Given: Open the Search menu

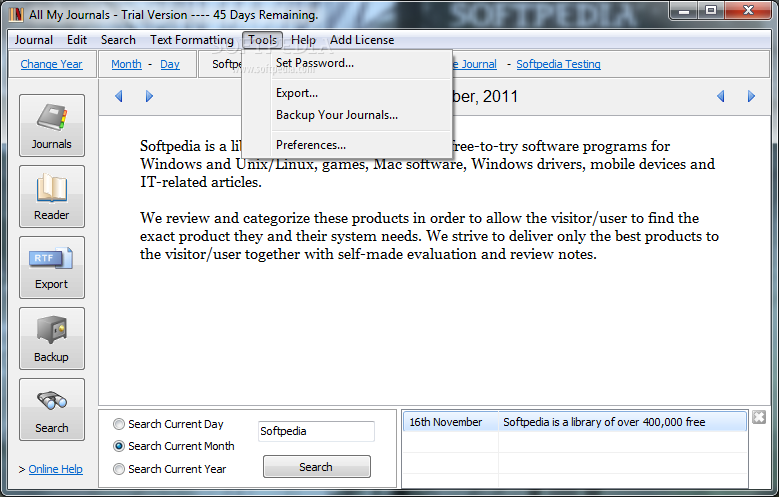Looking at the screenshot, I should pos(118,40).
